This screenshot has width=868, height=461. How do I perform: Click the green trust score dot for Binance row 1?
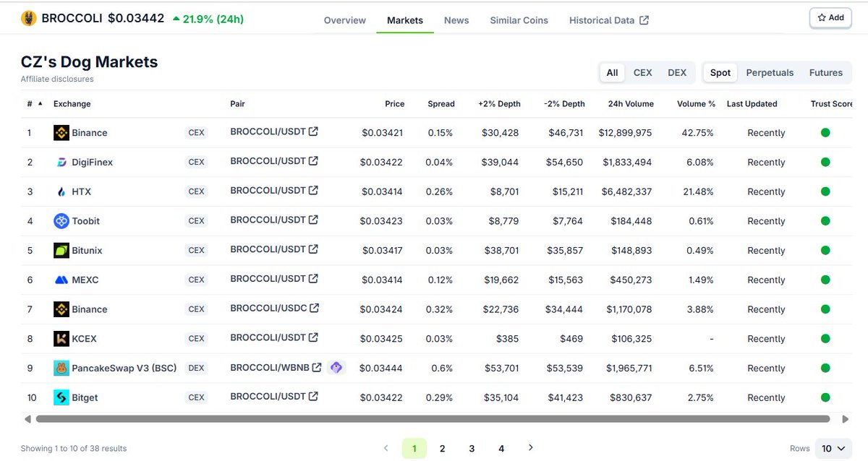[x=825, y=133]
